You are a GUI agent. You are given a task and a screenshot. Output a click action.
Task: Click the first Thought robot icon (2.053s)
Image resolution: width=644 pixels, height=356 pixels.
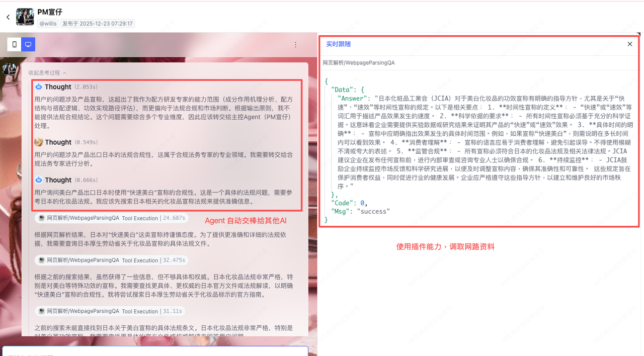point(39,86)
